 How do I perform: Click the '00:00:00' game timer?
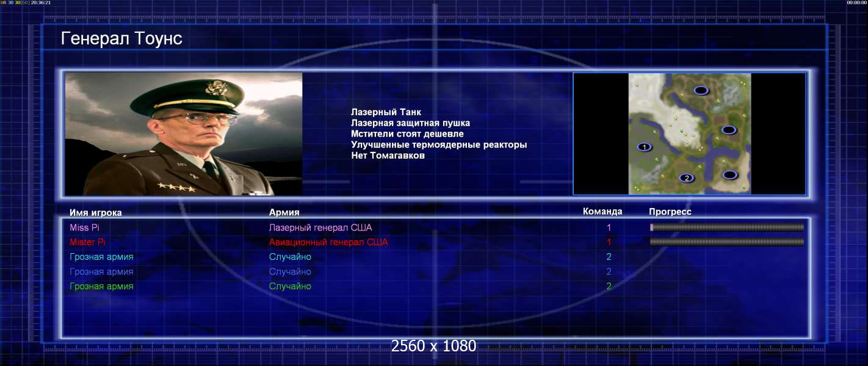[857, 2]
